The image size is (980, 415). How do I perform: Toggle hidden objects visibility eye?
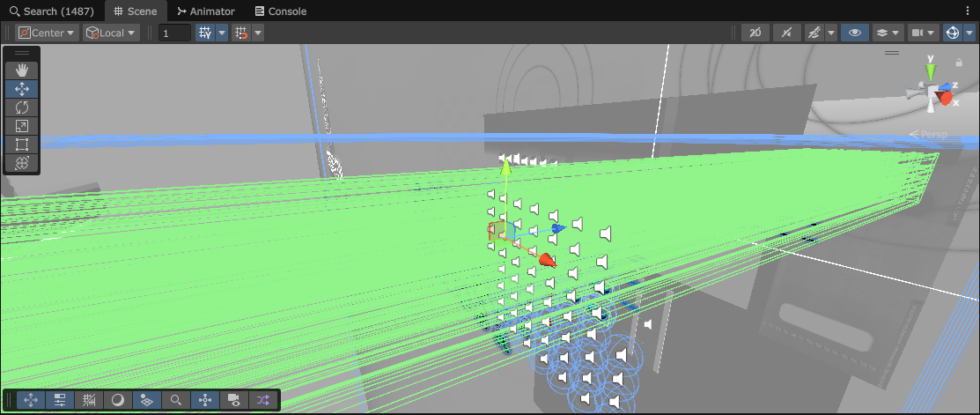pyautogui.click(x=854, y=33)
